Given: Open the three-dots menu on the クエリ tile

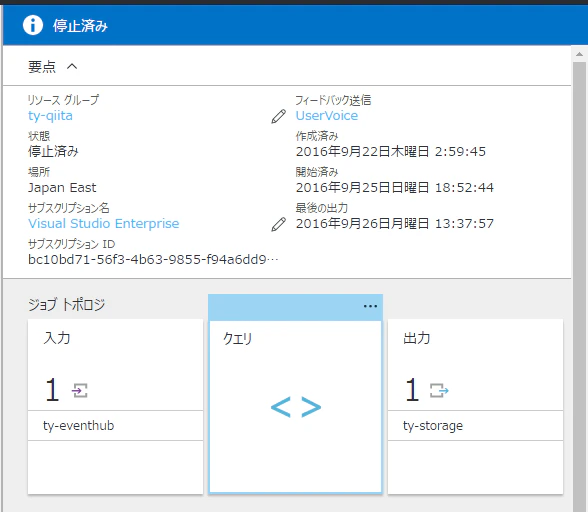Looking at the screenshot, I should [370, 306].
